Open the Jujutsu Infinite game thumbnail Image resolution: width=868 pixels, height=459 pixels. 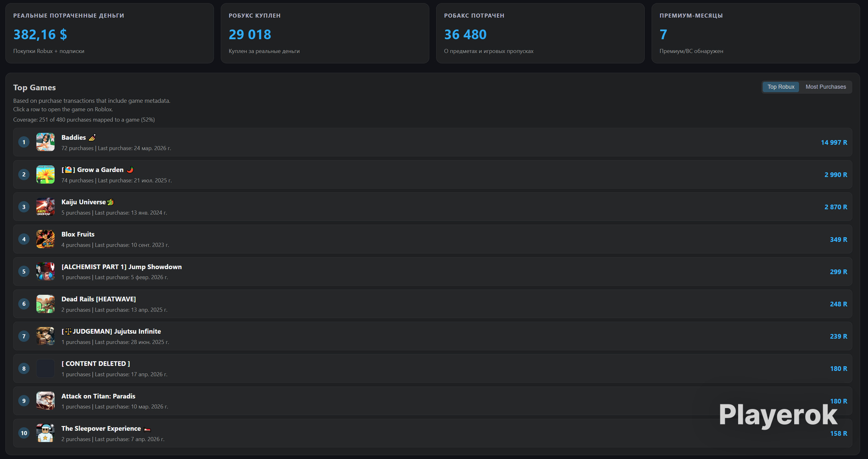point(45,336)
